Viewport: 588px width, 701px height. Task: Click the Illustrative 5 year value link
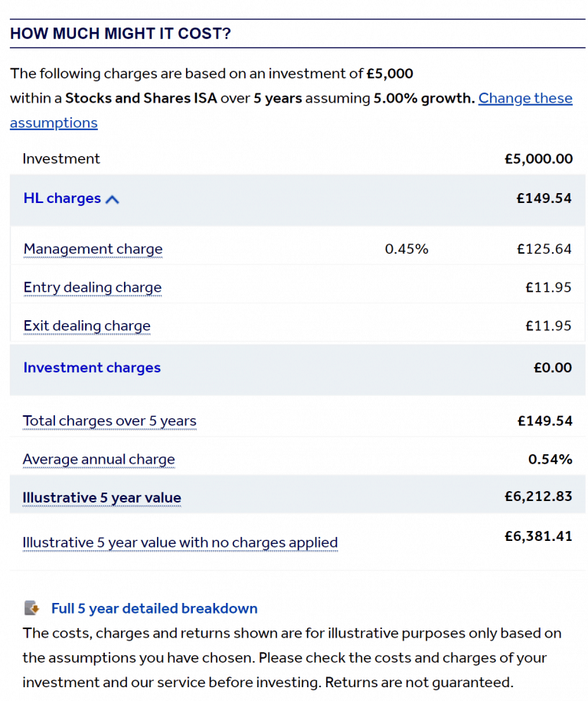coord(102,497)
